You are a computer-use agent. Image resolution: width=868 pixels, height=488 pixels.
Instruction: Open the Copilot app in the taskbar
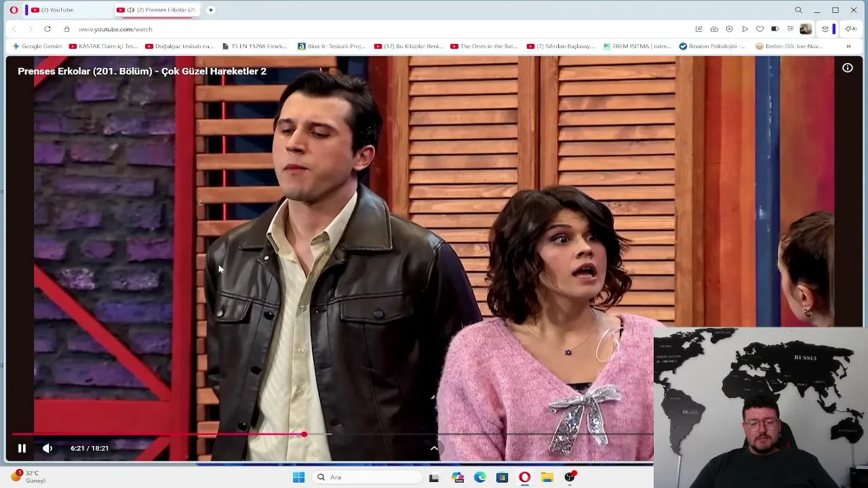point(458,477)
